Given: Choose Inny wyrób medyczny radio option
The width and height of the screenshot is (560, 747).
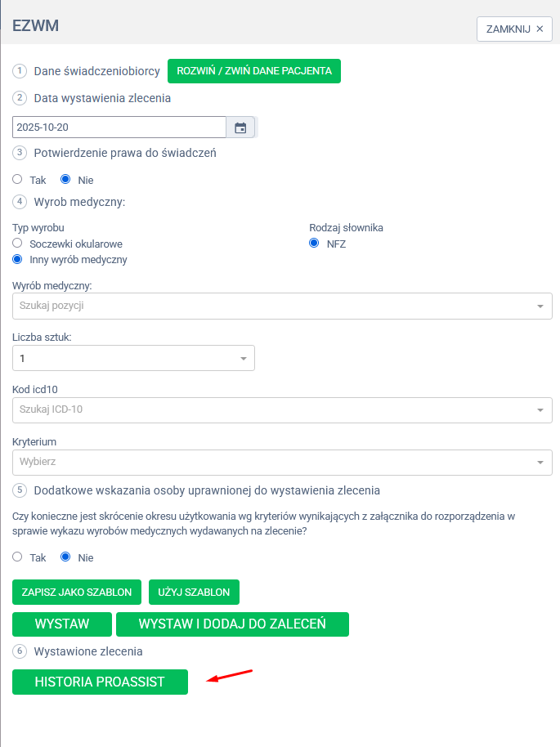Looking at the screenshot, I should tap(17, 259).
